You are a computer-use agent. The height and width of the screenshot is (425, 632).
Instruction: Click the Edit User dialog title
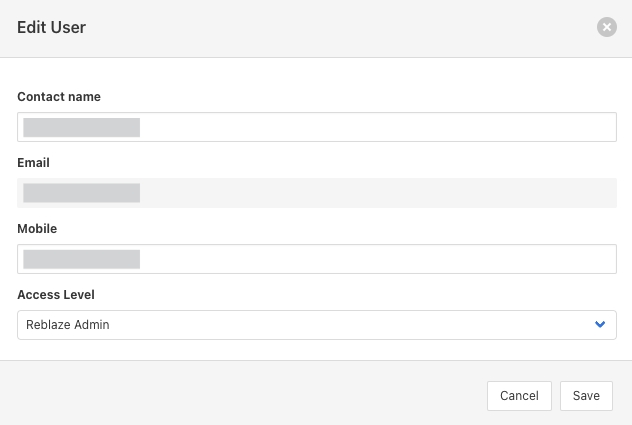tap(52, 28)
